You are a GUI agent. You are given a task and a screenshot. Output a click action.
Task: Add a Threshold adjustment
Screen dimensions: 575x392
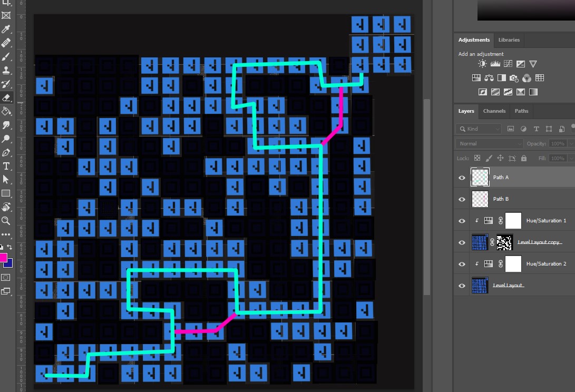[508, 92]
